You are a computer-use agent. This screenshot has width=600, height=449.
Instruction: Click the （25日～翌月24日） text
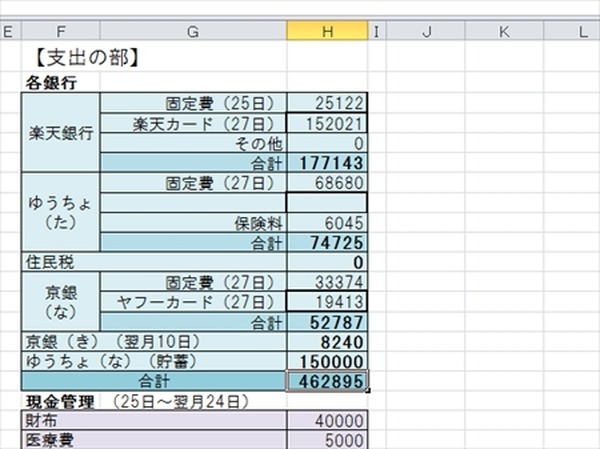click(x=181, y=402)
